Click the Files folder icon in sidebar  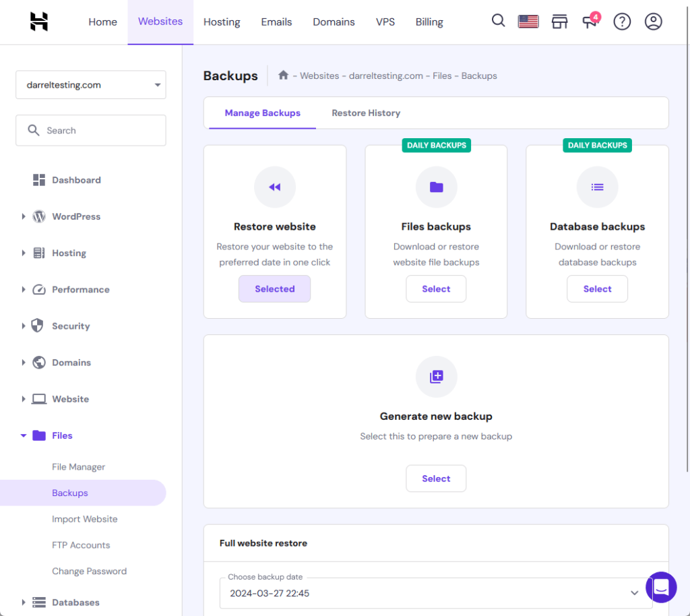[38, 435]
